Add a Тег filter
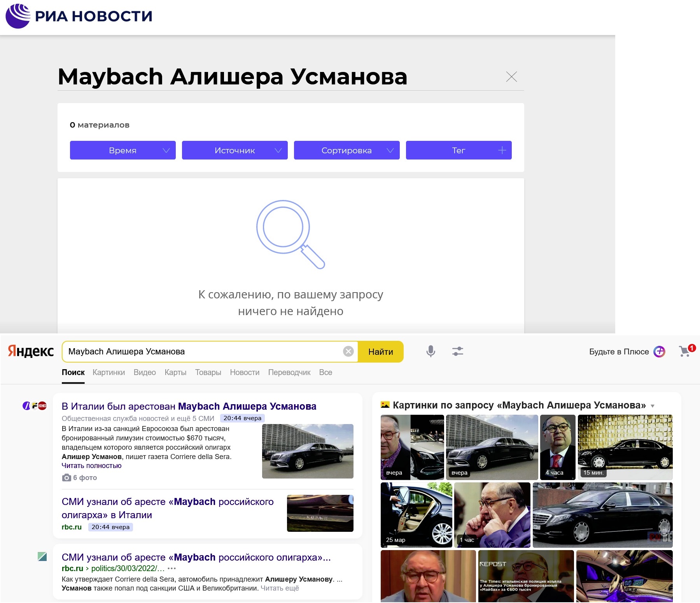 459,150
